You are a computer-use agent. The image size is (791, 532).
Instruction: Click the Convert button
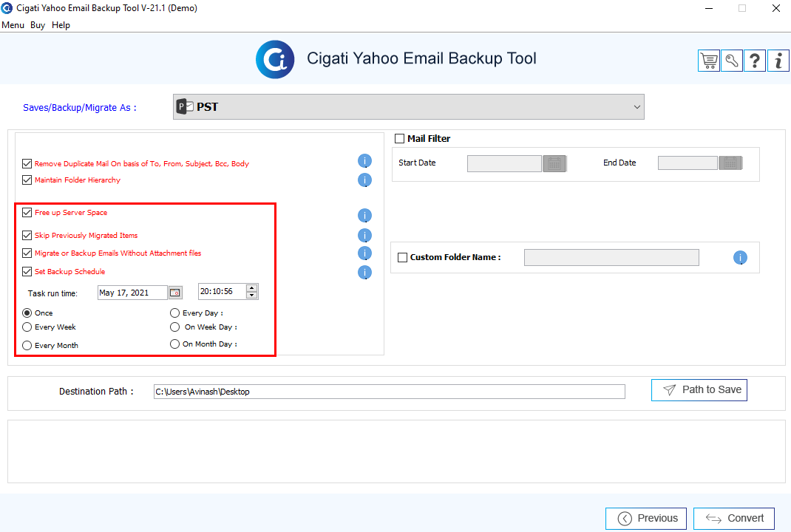(x=734, y=519)
